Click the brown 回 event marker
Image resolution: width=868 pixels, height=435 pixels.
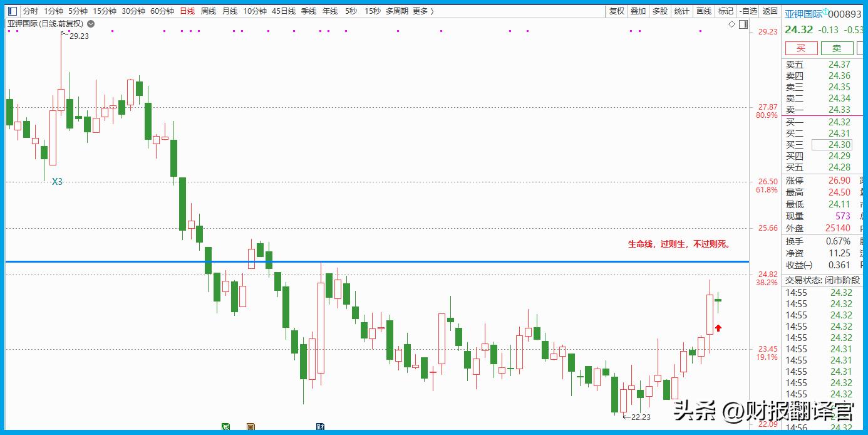pyautogui.click(x=251, y=427)
